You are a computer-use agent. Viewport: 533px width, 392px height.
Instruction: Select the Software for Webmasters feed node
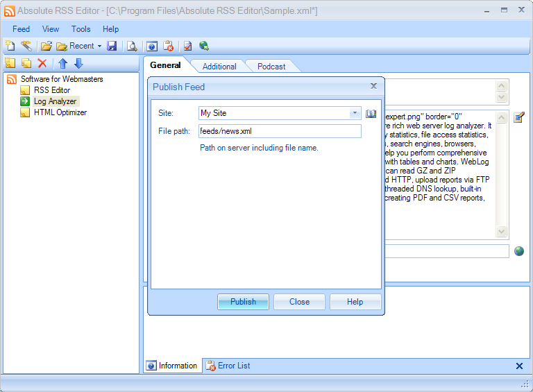(62, 79)
